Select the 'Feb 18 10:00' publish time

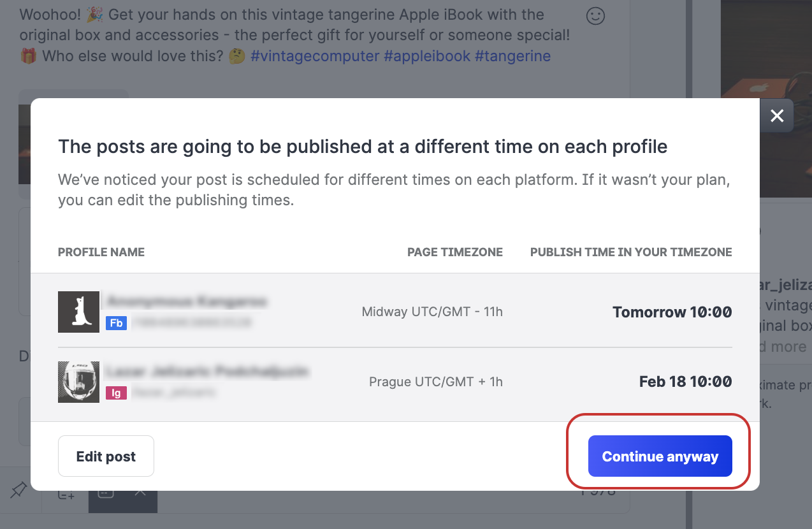click(685, 382)
